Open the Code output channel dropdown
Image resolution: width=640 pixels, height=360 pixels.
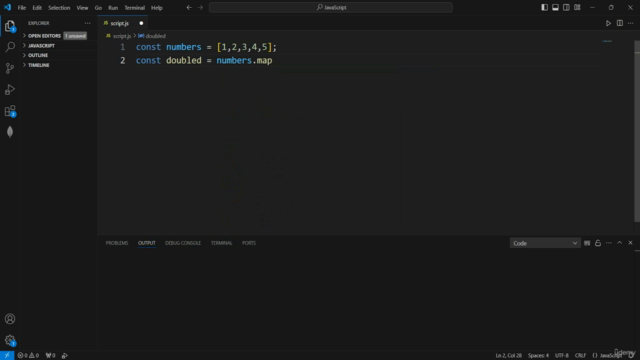pos(545,243)
